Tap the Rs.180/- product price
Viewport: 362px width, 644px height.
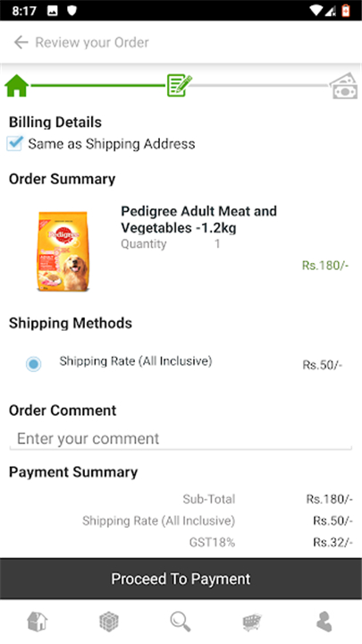point(325,266)
